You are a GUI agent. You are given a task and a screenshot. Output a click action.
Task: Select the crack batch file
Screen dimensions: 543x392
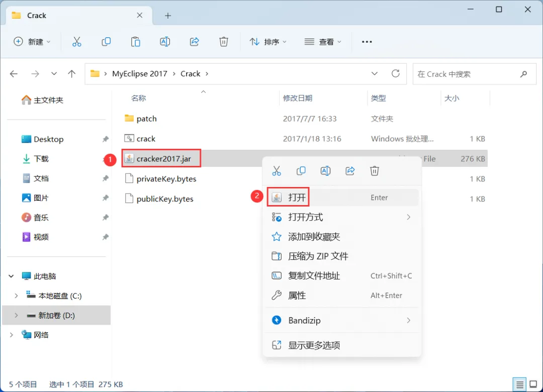305,139
